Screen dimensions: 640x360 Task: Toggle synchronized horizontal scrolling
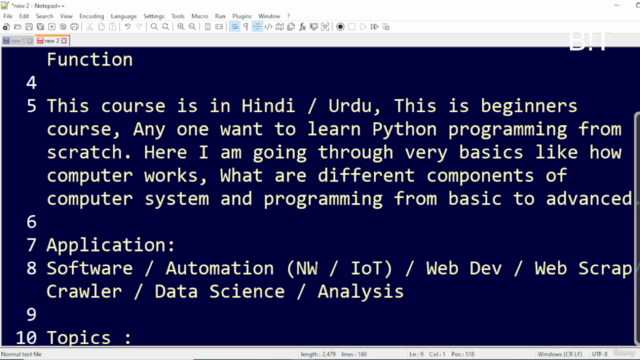219,27
